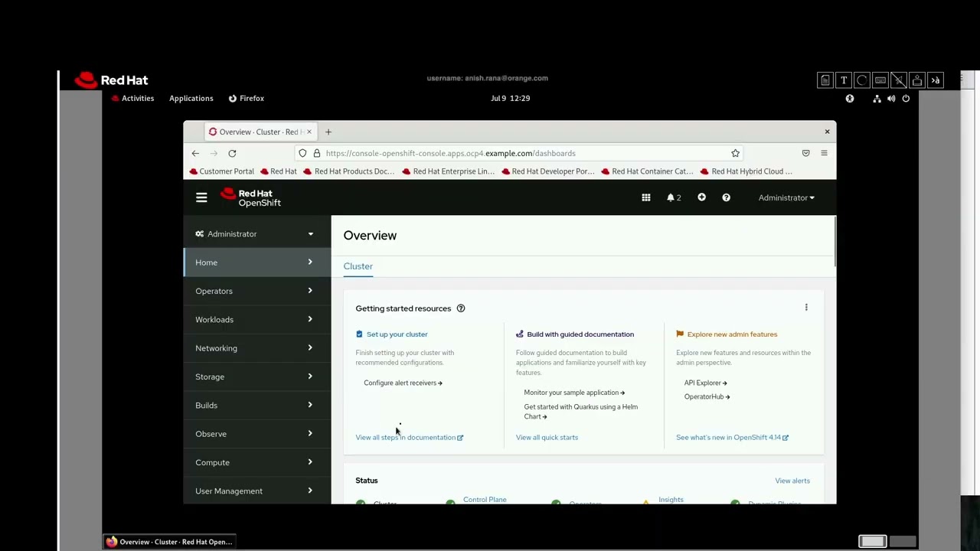This screenshot has height=551, width=980.
Task: Click the stamp icon in remote toolbar
Action: pyautogui.click(x=916, y=80)
